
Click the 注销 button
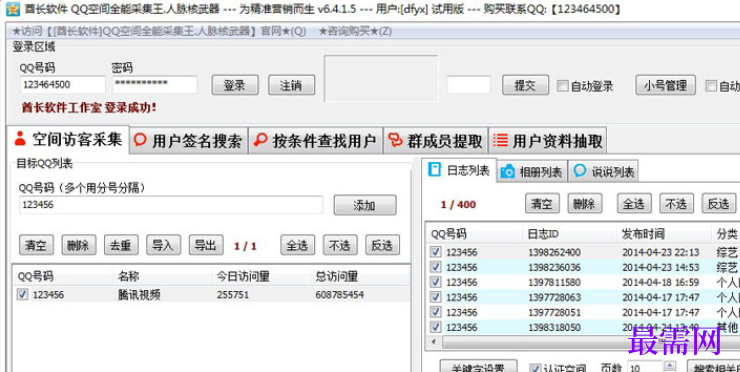tap(291, 85)
